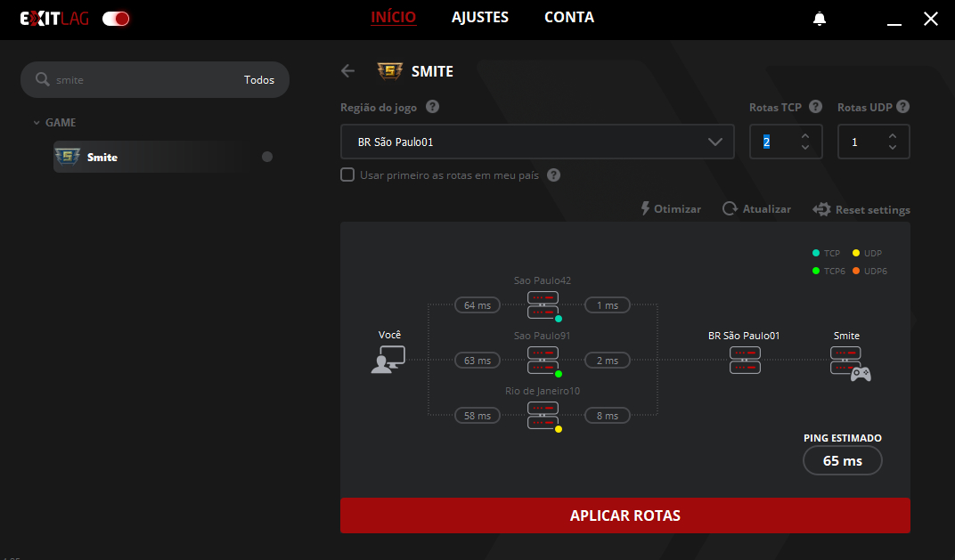Click the notification bell icon

(820, 19)
